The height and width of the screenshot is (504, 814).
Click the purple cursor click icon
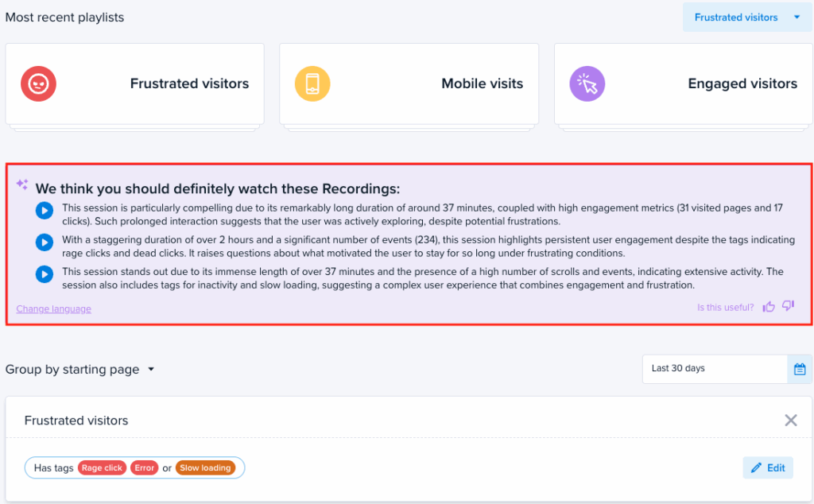(587, 83)
